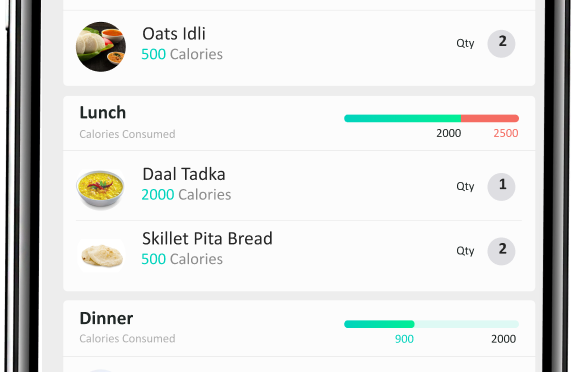Image resolution: width=575 pixels, height=372 pixels.
Task: Tap the red 2500 over-limit value
Action: coord(506,133)
